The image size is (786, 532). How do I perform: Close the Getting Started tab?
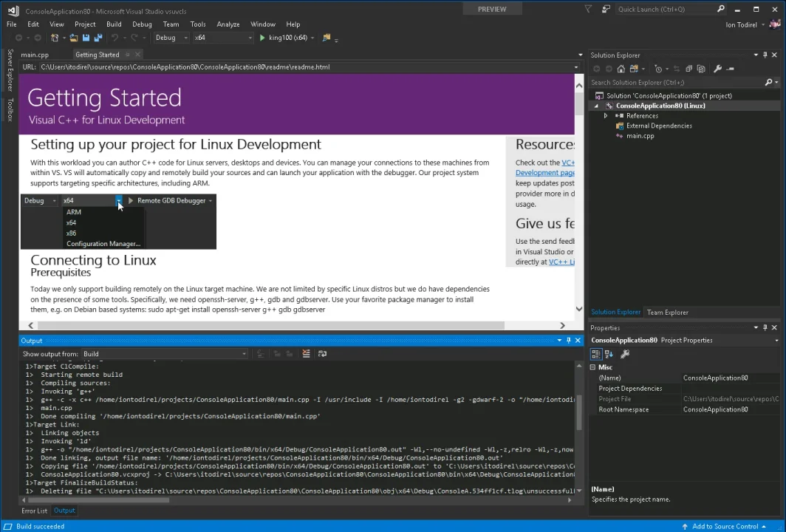coord(137,54)
